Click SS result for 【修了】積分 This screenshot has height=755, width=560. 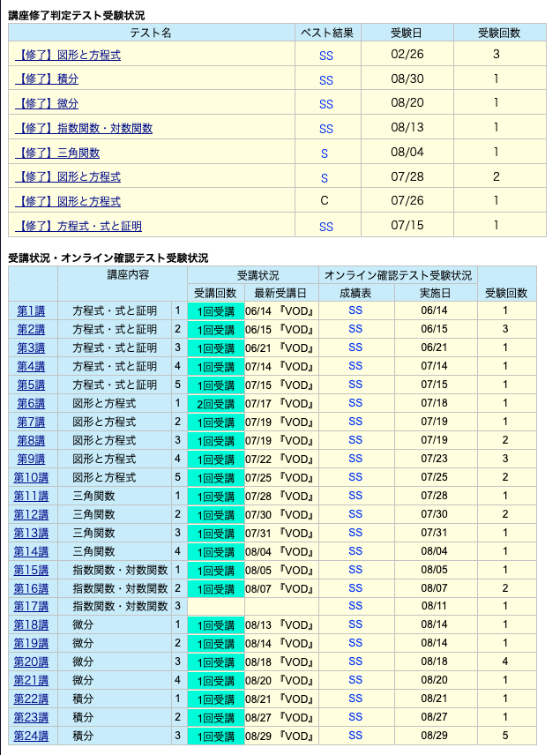coord(326,80)
